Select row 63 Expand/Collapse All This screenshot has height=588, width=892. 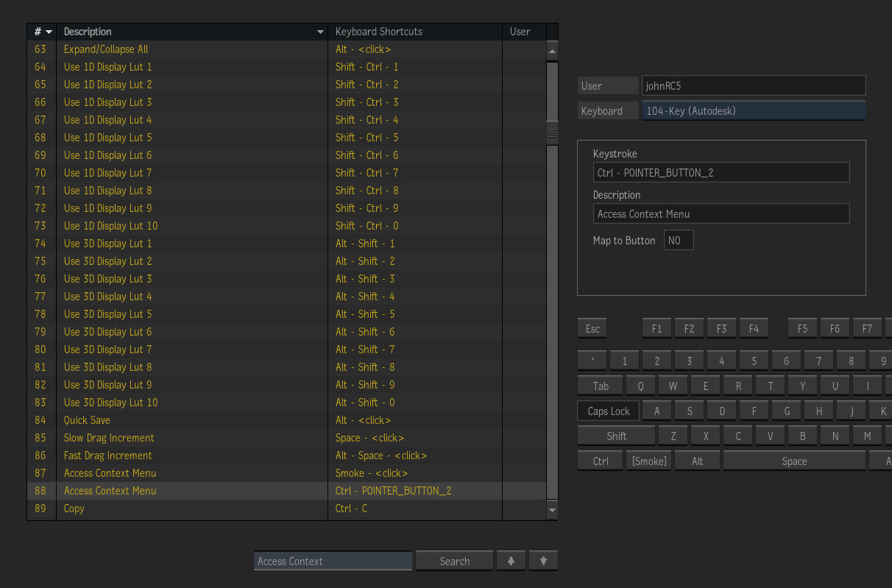(287, 49)
